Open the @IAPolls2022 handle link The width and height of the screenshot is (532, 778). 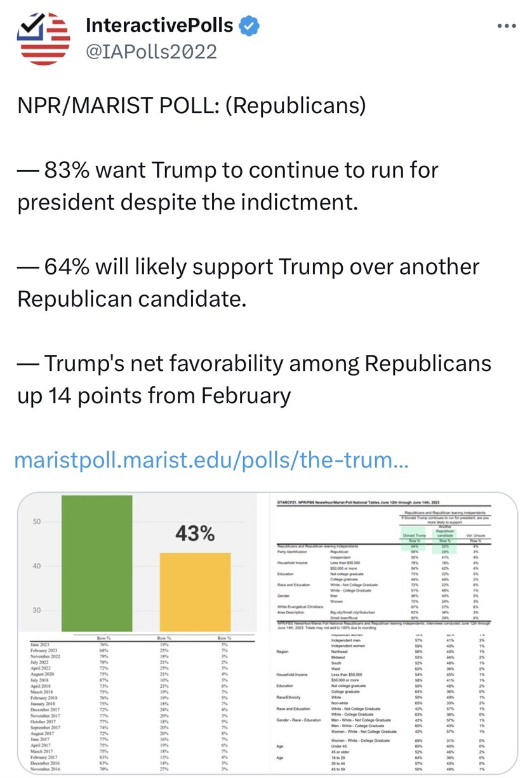[x=151, y=51]
